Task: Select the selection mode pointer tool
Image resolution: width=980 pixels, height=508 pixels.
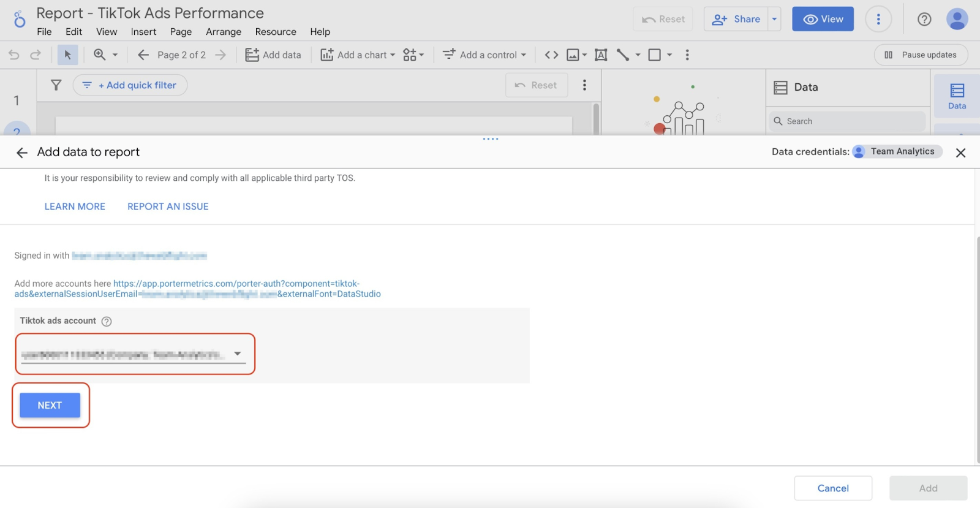Action: (x=67, y=55)
